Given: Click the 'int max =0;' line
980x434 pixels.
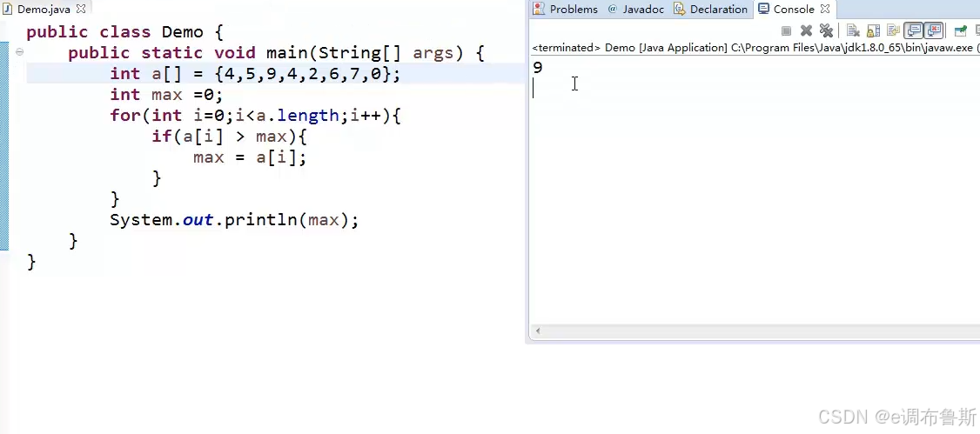Looking at the screenshot, I should [x=166, y=95].
